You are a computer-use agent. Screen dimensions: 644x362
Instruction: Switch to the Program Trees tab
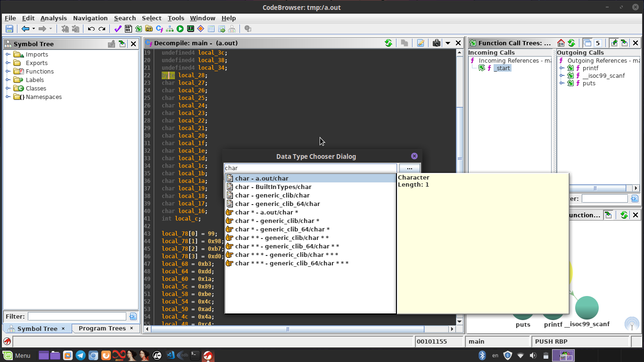[x=102, y=329]
